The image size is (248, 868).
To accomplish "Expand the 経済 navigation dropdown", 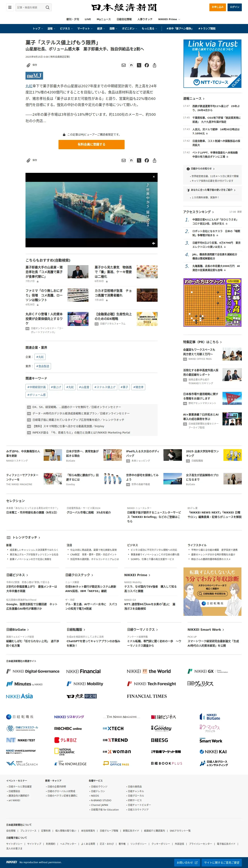I will pos(101,29).
